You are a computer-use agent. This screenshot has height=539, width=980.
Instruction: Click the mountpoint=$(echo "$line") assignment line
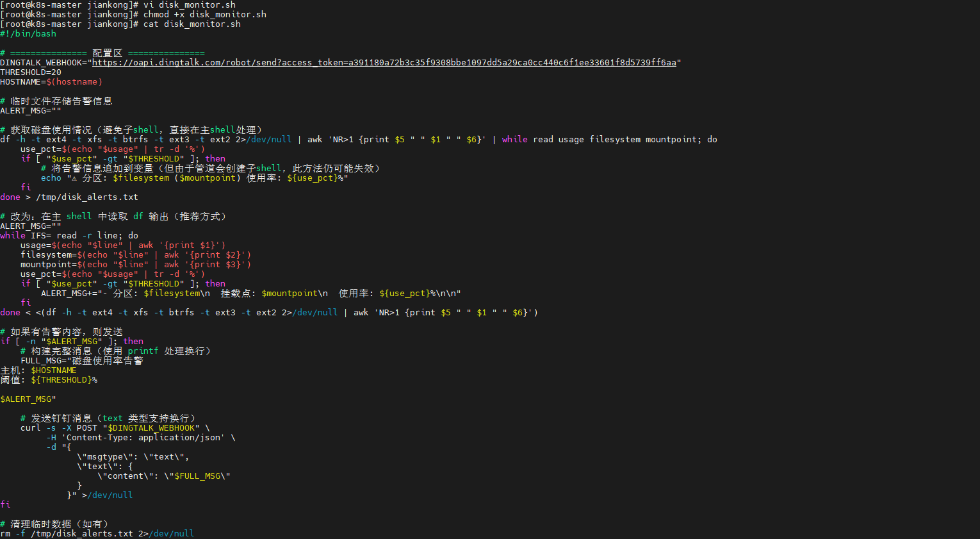[135, 265]
